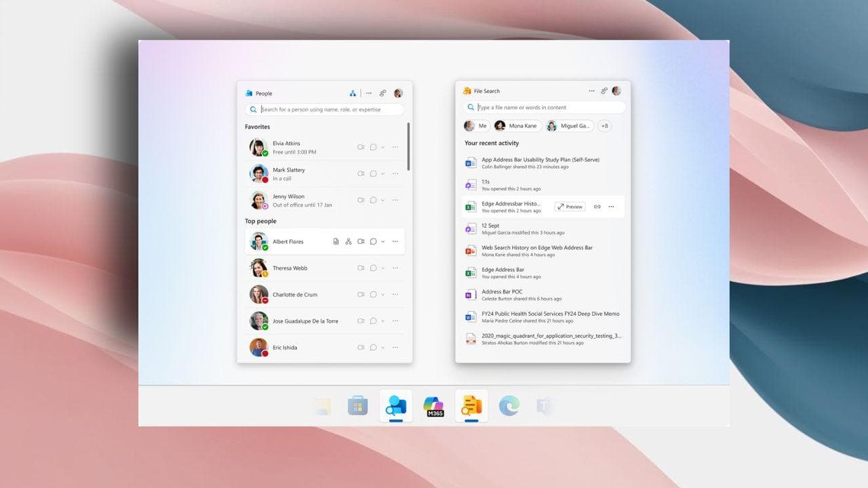Open chat with Mark Slattery
This screenshot has height=488, width=868.
[373, 174]
